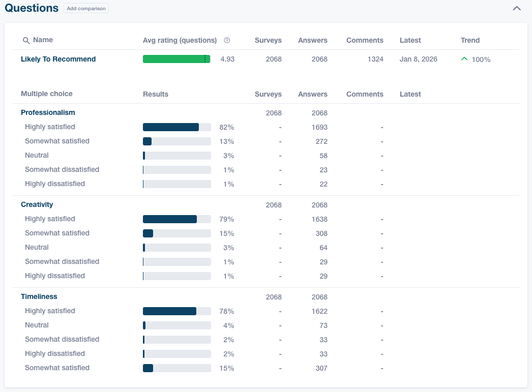Click the 1324 comments count
532x392 pixels.
(376, 59)
